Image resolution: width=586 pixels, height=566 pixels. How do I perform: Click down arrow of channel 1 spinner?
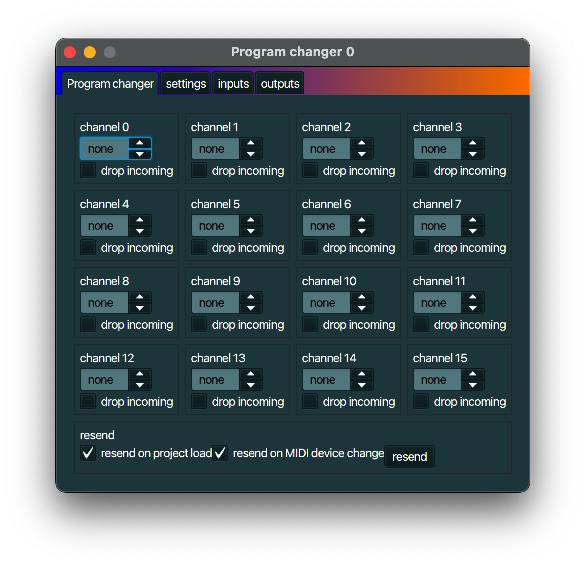[x=251, y=154]
